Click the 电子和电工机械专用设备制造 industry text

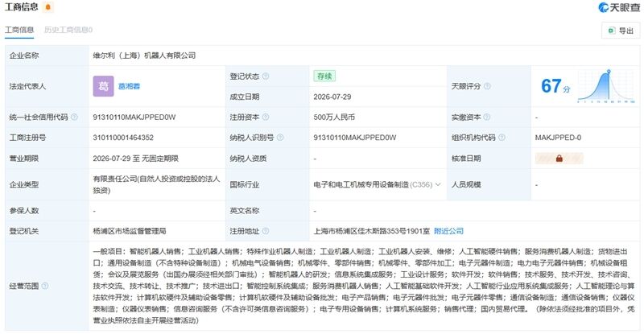coord(361,184)
